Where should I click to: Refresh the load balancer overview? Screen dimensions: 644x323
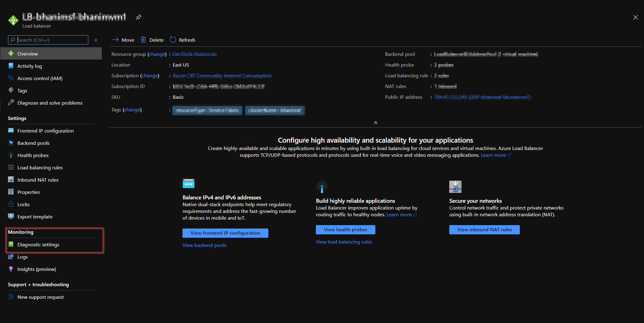point(182,40)
